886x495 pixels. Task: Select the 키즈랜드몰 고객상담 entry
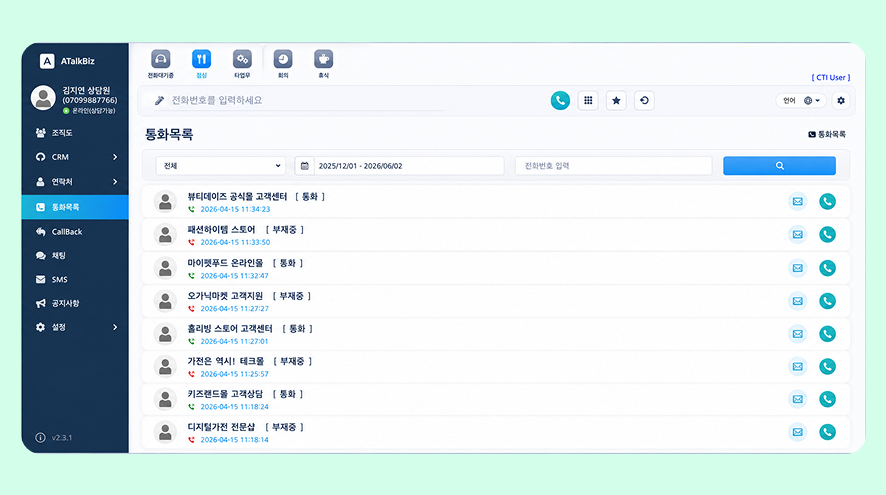click(496, 400)
